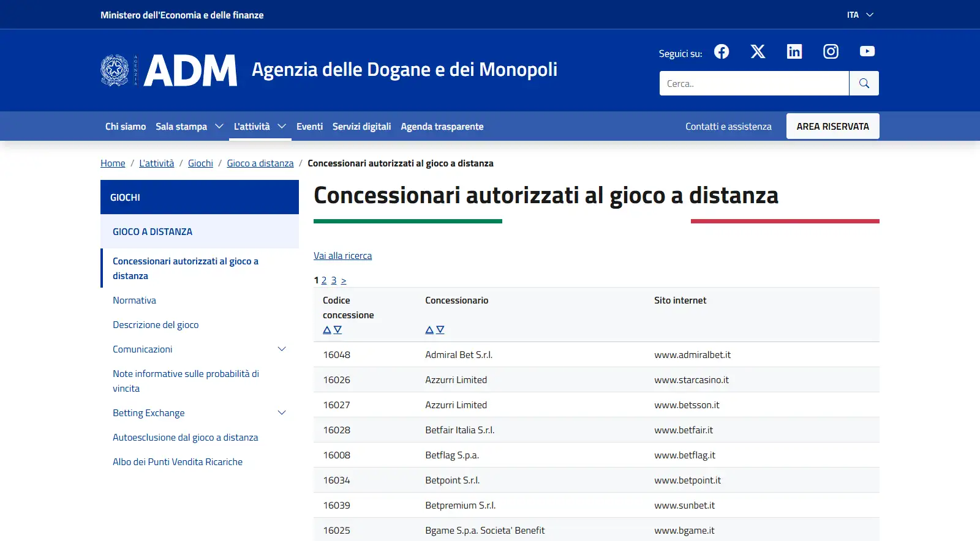Open the ADM X (Twitter) profile icon
Screen dimensions: 980x541
(x=758, y=51)
